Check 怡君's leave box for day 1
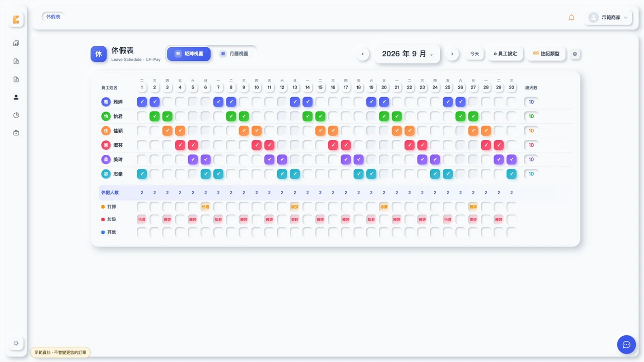The width and height of the screenshot is (644, 362). point(142,116)
